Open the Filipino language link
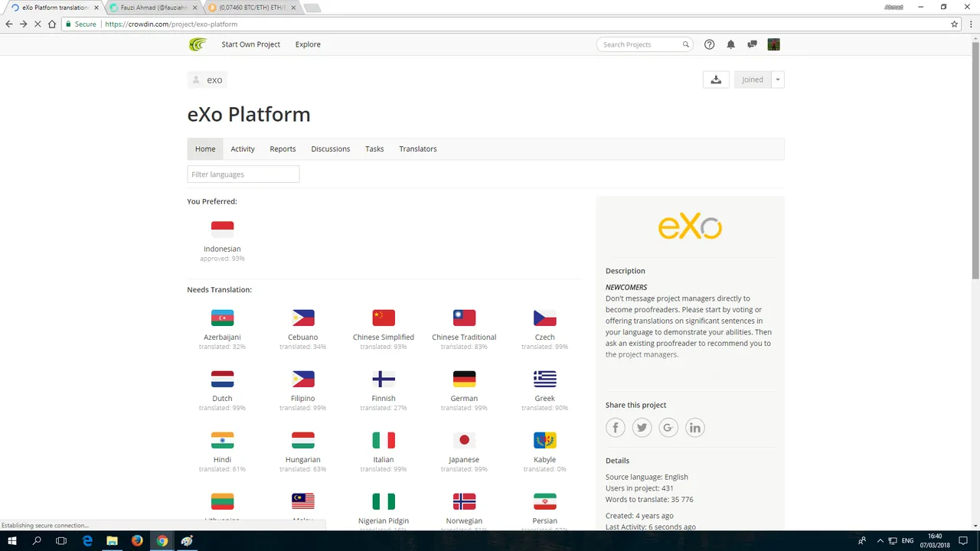980x551 pixels. pos(303,399)
